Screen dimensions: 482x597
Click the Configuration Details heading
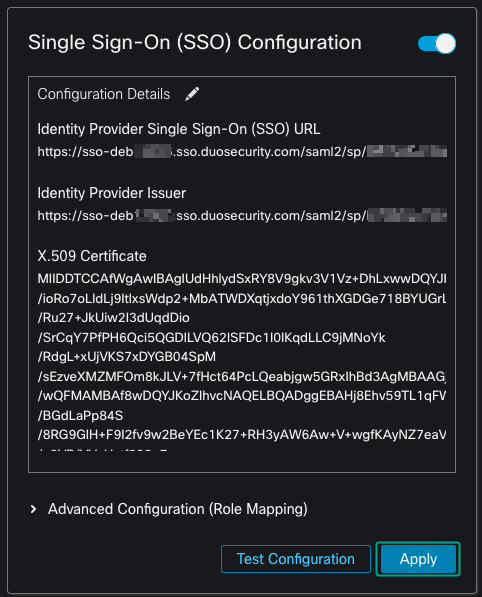(104, 94)
